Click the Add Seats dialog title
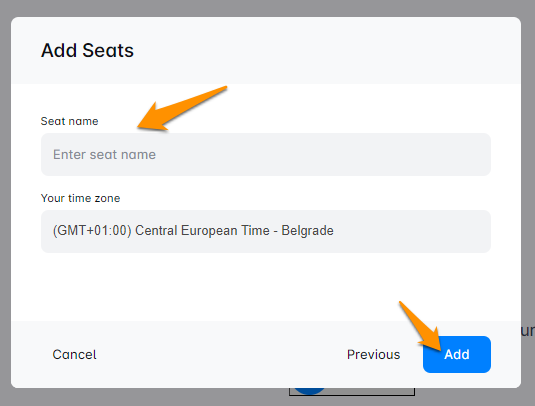This screenshot has height=406, width=535. [87, 50]
